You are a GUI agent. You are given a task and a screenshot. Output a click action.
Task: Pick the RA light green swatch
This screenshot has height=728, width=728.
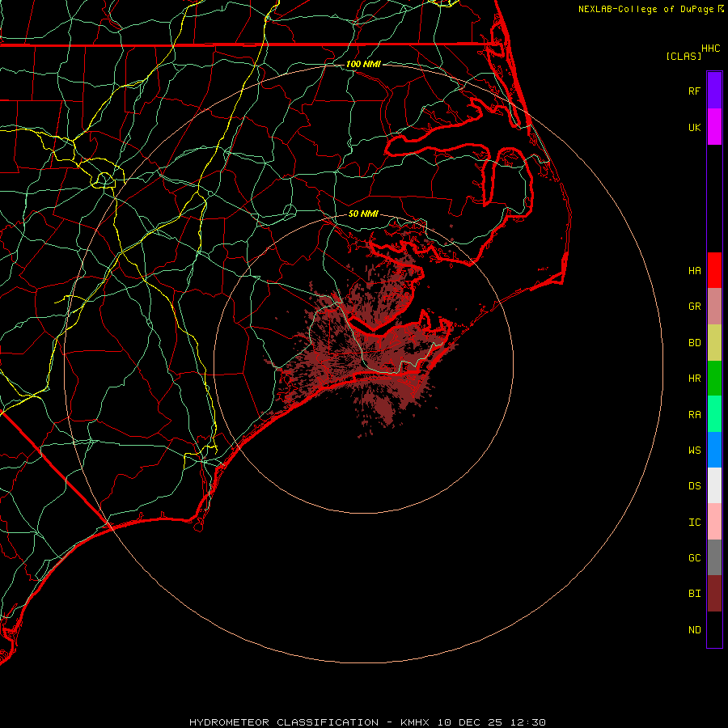[x=714, y=414]
